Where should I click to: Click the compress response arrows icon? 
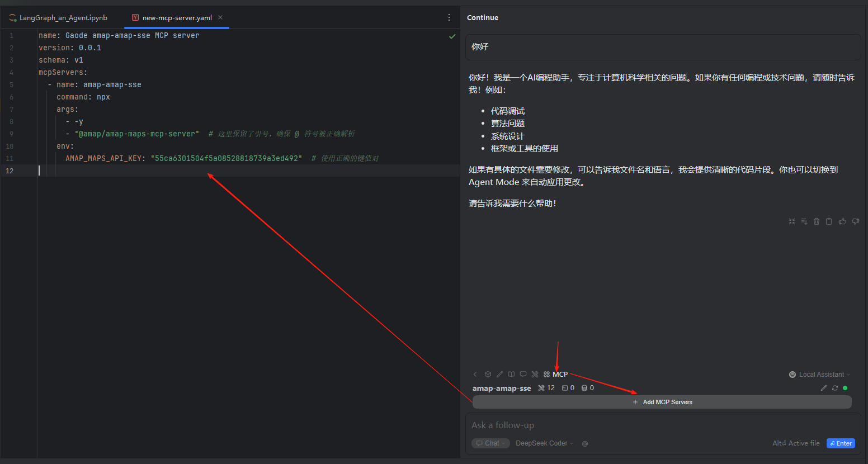tap(792, 221)
